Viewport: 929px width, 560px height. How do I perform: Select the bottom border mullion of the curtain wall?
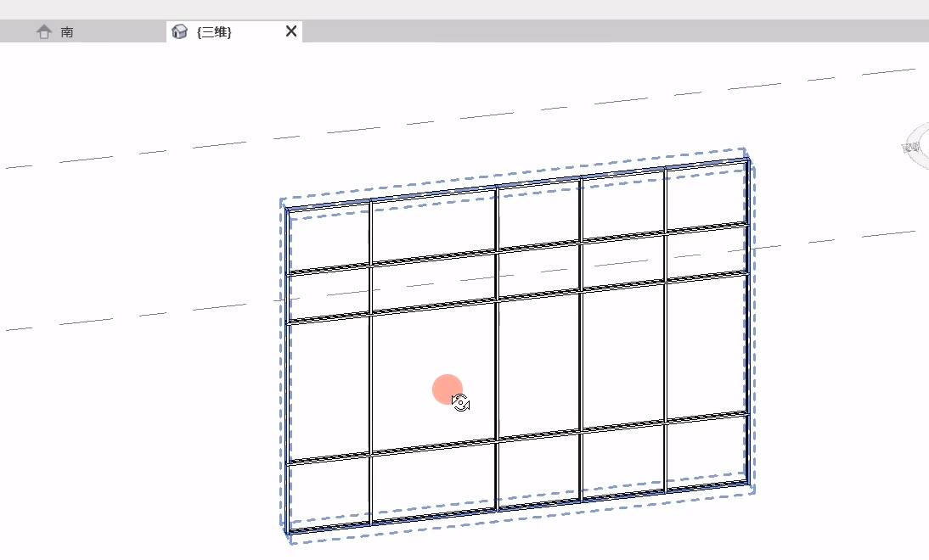pyautogui.click(x=518, y=507)
